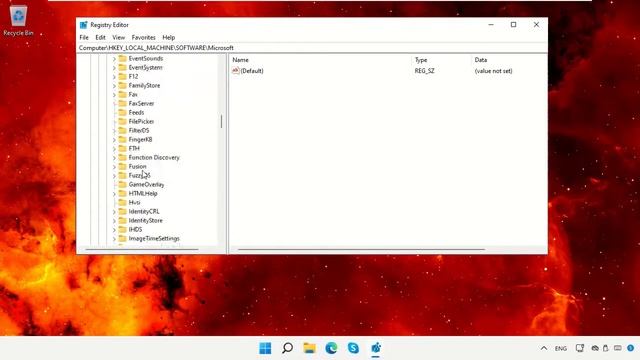Expand the FamilyStore key
The height and width of the screenshot is (360, 640).
pos(114,86)
